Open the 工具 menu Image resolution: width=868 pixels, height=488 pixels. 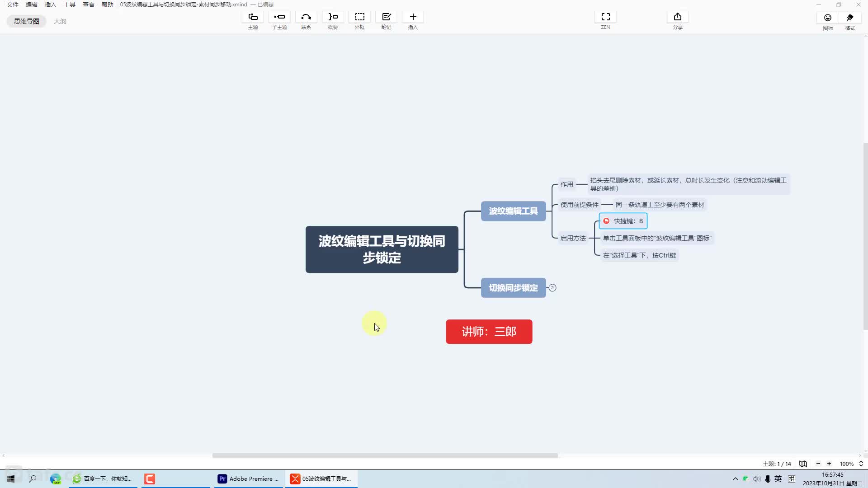pos(70,5)
